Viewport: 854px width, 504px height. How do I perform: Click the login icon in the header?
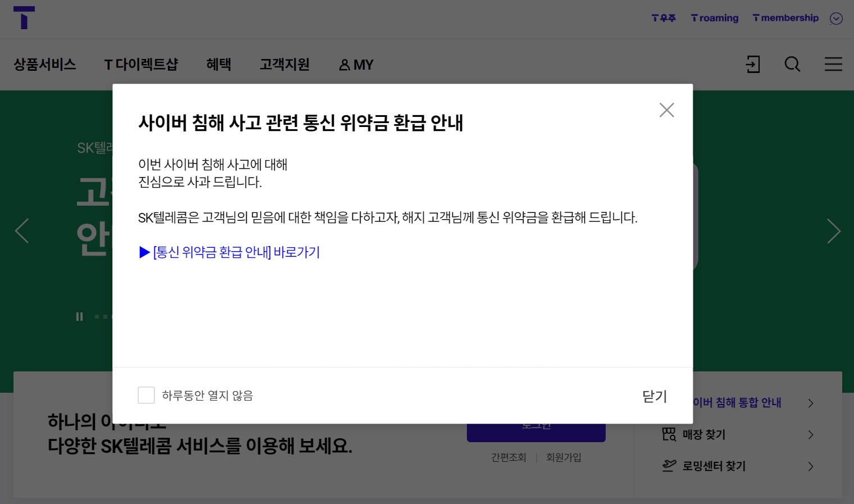tap(752, 64)
